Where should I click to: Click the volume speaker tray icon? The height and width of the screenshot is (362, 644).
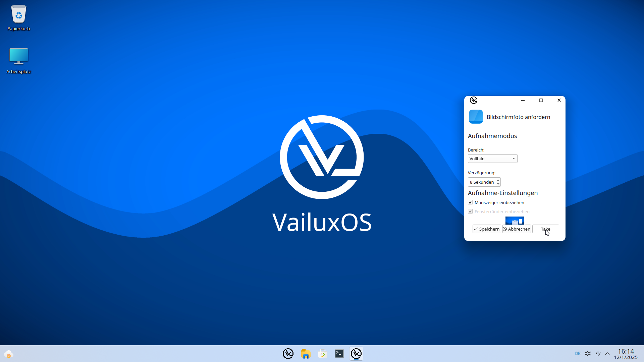pyautogui.click(x=588, y=354)
